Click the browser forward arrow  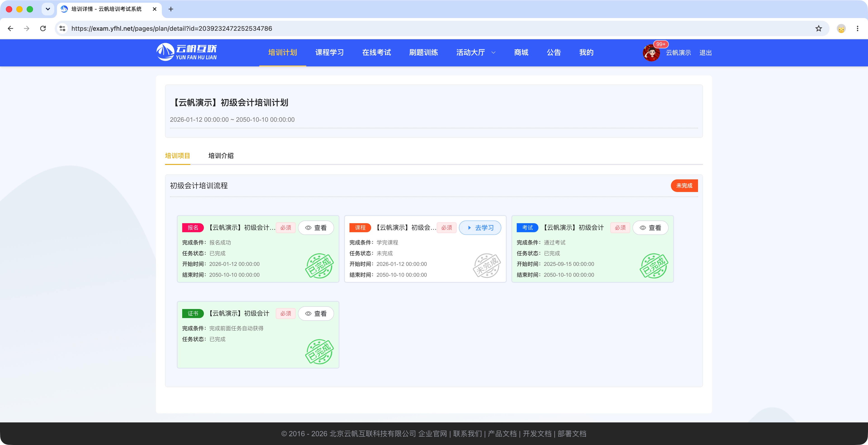(27, 29)
